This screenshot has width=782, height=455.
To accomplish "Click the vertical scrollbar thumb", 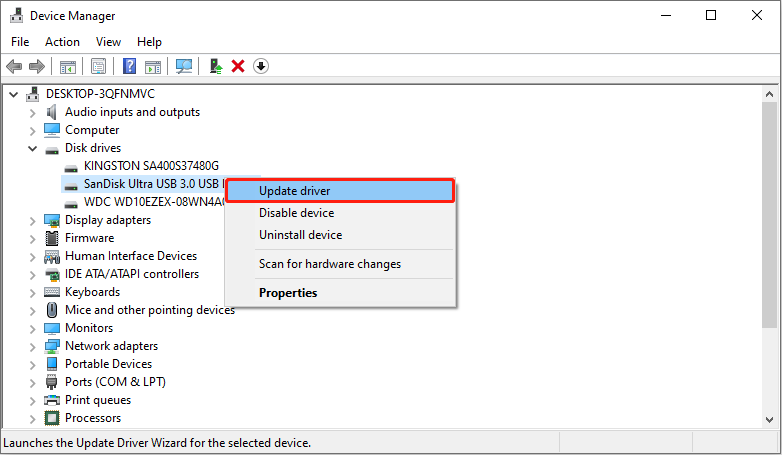I will click(769, 215).
